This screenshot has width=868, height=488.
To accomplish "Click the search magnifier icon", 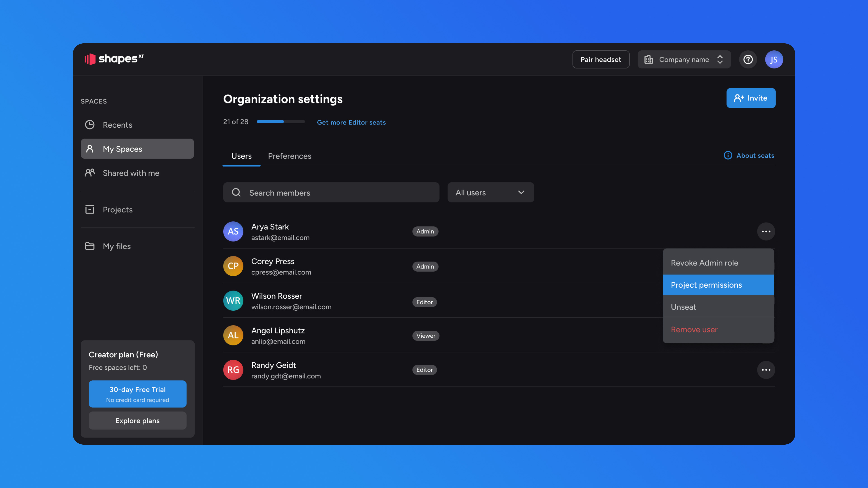I will pyautogui.click(x=236, y=192).
